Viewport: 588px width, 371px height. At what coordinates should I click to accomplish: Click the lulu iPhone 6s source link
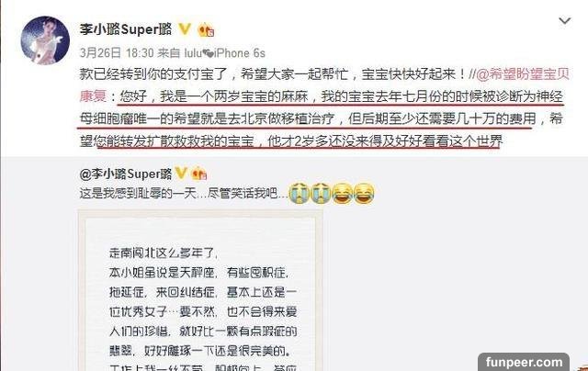[224, 53]
